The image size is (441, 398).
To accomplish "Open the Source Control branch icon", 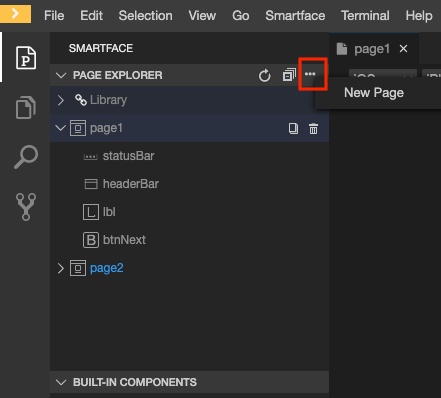I will tap(26, 207).
